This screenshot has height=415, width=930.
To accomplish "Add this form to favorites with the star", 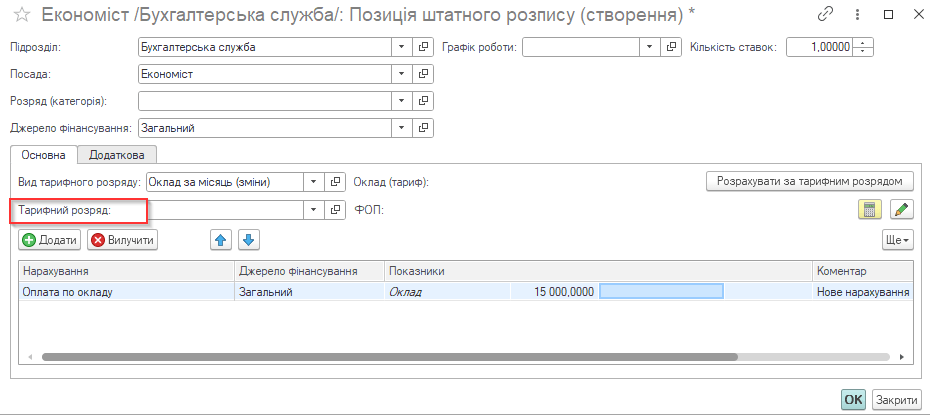I will (x=22, y=16).
